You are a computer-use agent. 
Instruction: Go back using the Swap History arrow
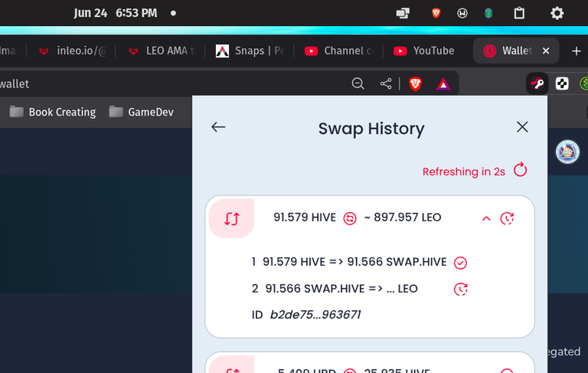pos(218,127)
